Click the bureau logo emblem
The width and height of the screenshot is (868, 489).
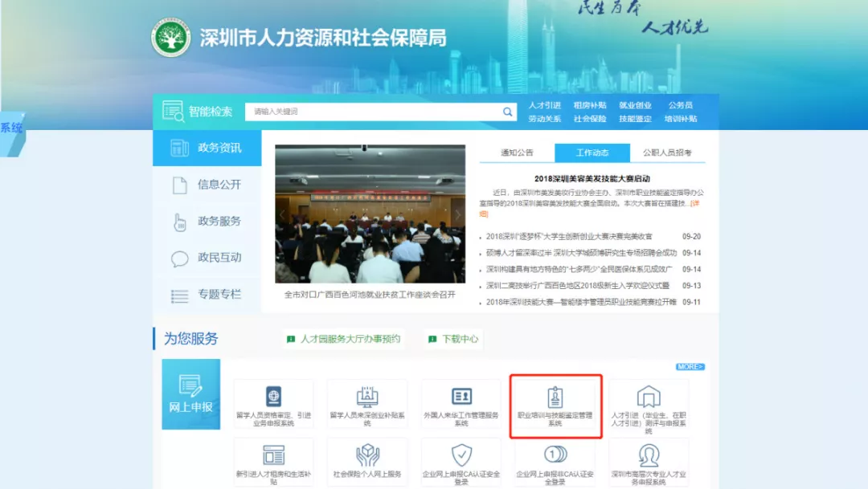tap(171, 38)
